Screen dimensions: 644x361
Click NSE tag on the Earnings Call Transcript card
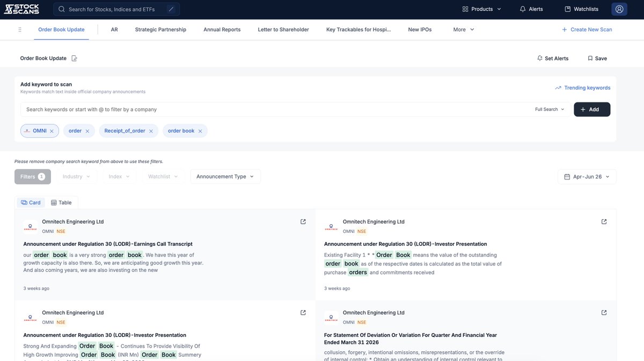pyautogui.click(x=61, y=232)
